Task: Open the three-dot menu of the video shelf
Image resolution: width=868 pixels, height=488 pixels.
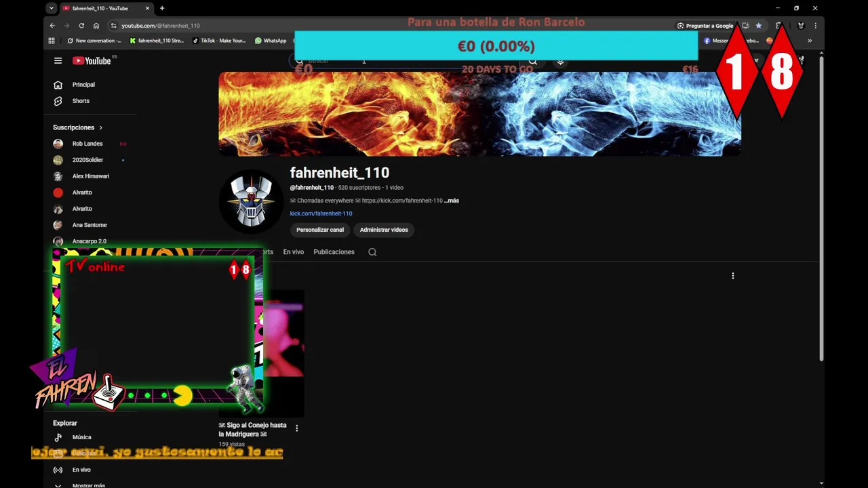Action: pos(732,276)
